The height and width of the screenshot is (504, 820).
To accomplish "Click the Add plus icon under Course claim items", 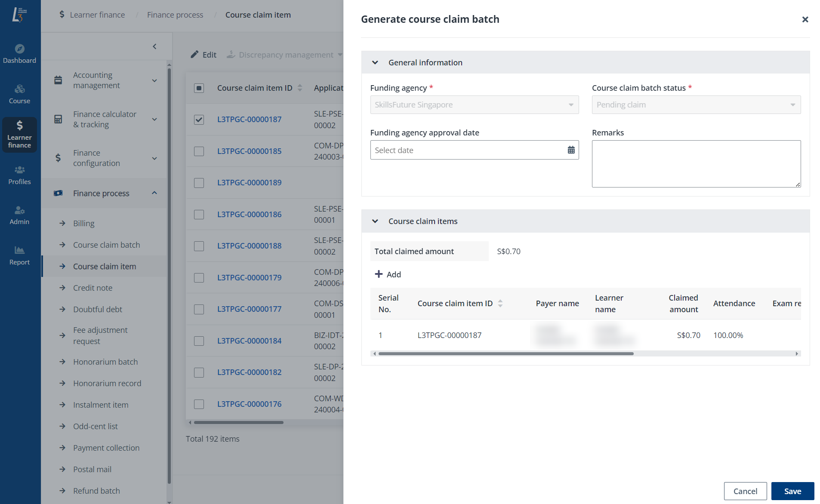I will (x=378, y=274).
